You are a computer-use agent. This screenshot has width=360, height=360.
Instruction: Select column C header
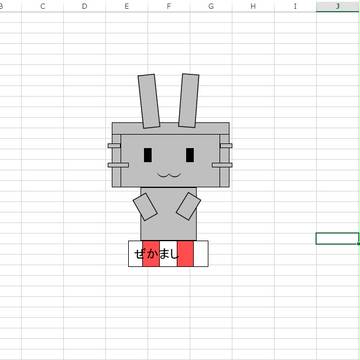pos(42,6)
